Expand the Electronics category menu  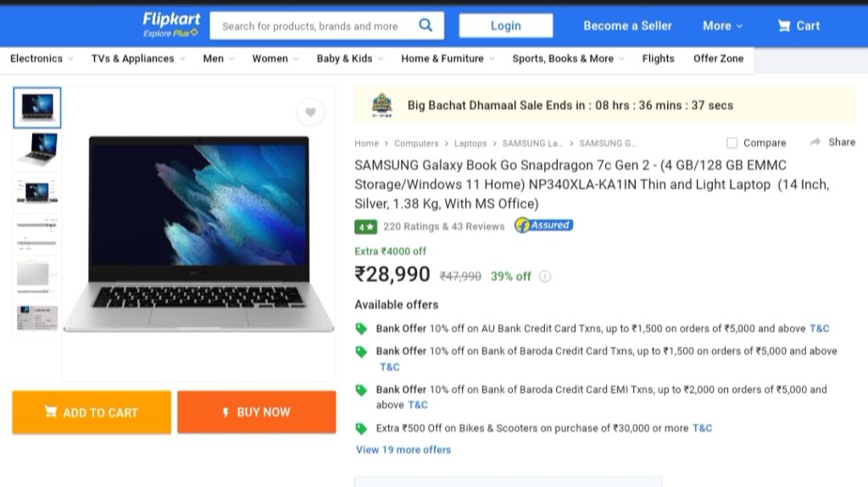(42, 58)
